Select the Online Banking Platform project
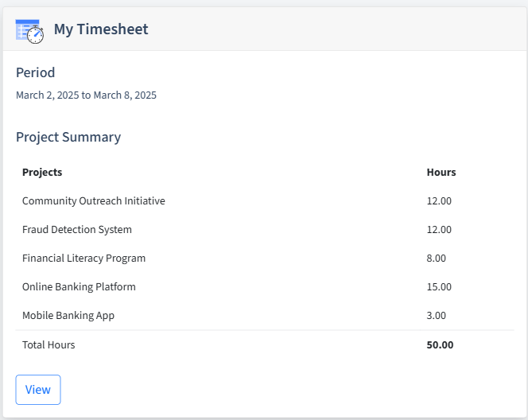Image resolution: width=528 pixels, height=420 pixels. pyautogui.click(x=79, y=286)
